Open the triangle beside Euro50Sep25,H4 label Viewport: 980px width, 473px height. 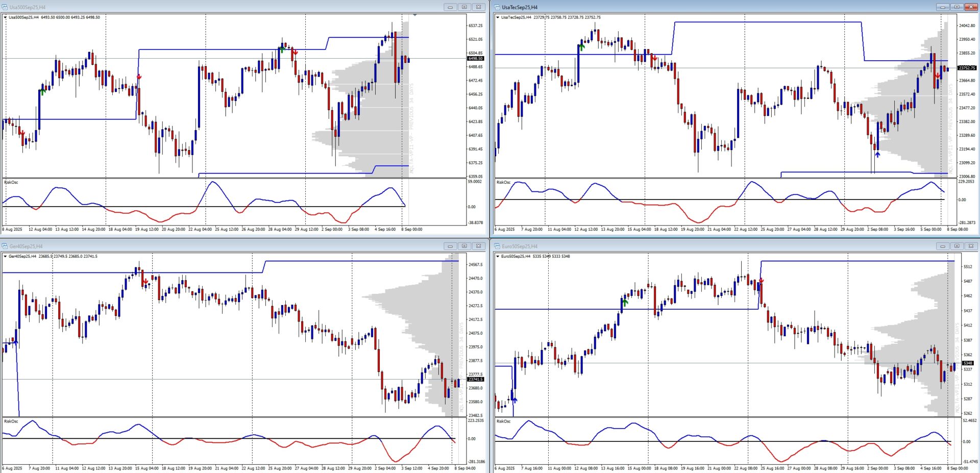coord(498,256)
